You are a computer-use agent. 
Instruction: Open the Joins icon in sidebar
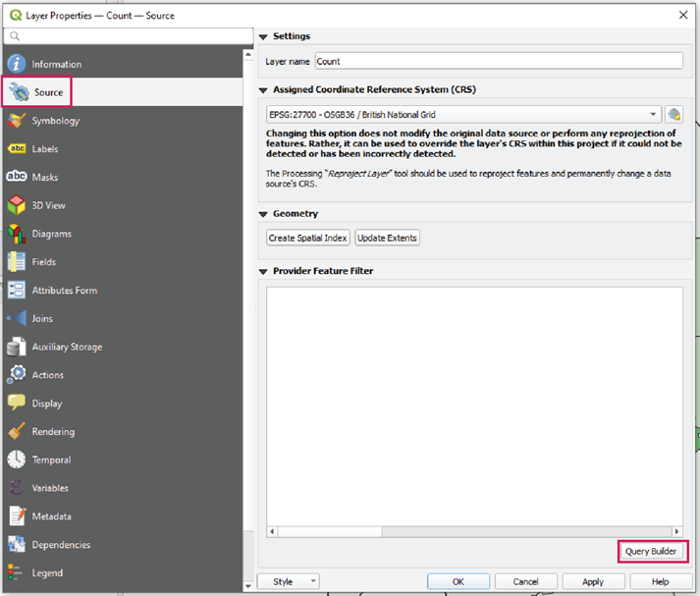(x=17, y=318)
